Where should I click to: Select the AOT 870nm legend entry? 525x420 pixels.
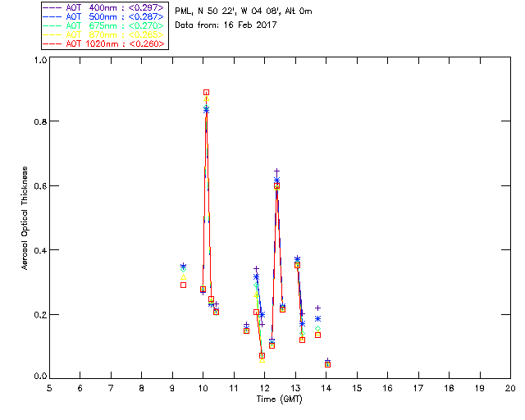(x=103, y=34)
